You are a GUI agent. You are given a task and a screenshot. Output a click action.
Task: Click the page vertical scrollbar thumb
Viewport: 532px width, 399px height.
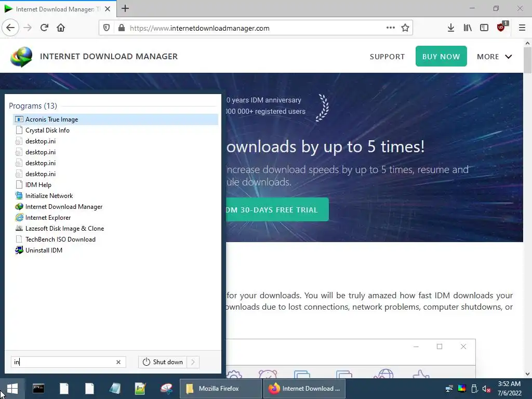[527, 60]
